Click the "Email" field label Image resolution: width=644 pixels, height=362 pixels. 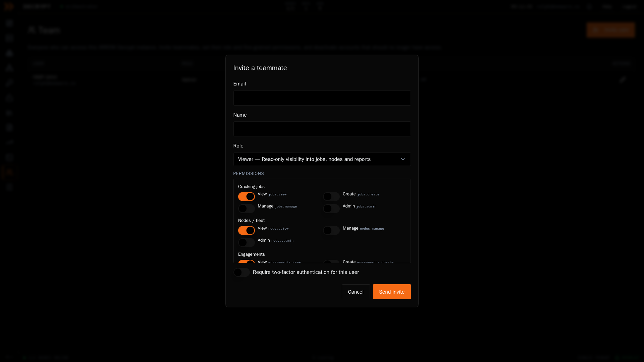tap(239, 84)
